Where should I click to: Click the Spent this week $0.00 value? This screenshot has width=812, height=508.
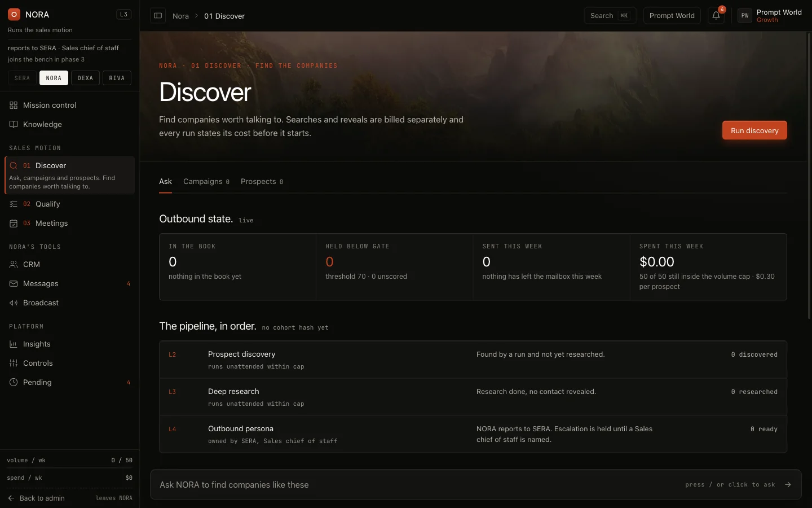click(656, 262)
